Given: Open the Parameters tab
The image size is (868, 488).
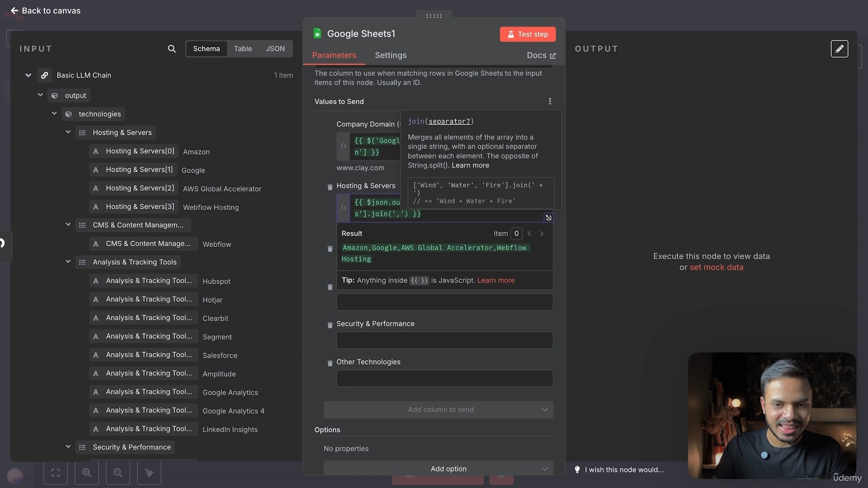Looking at the screenshot, I should pyautogui.click(x=334, y=55).
